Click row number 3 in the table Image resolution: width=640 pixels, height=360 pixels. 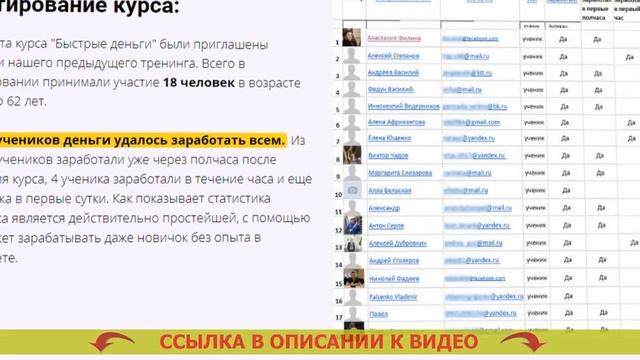tap(338, 76)
